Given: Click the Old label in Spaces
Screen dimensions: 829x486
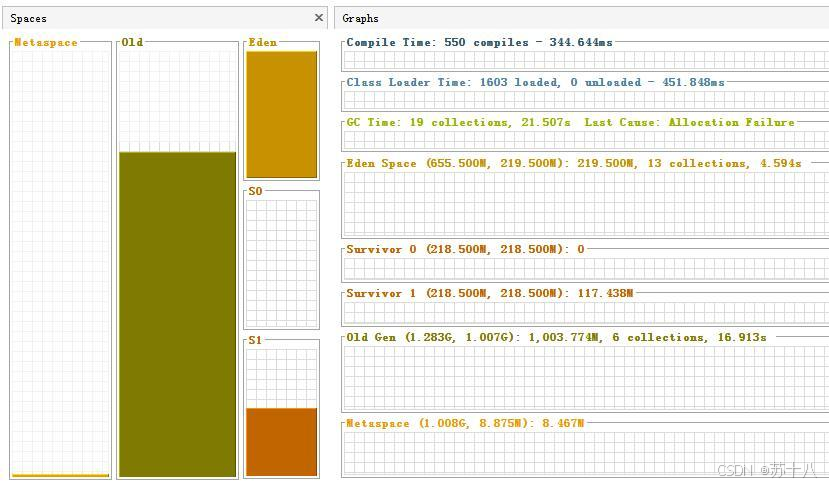Looking at the screenshot, I should [132, 42].
